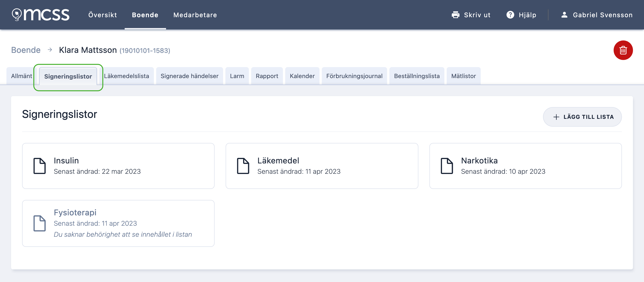Switch to the Läkemedelslista tab
The width and height of the screenshot is (644, 282).
pyautogui.click(x=127, y=76)
